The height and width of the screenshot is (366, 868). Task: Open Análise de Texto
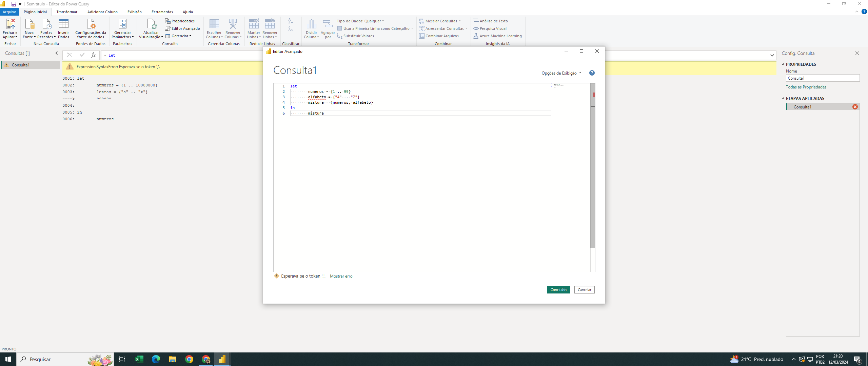click(491, 21)
